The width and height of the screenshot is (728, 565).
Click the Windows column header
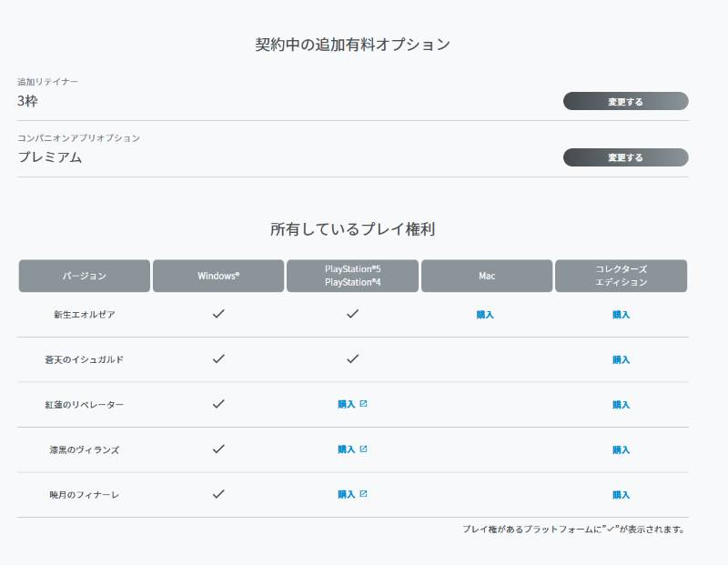218,276
